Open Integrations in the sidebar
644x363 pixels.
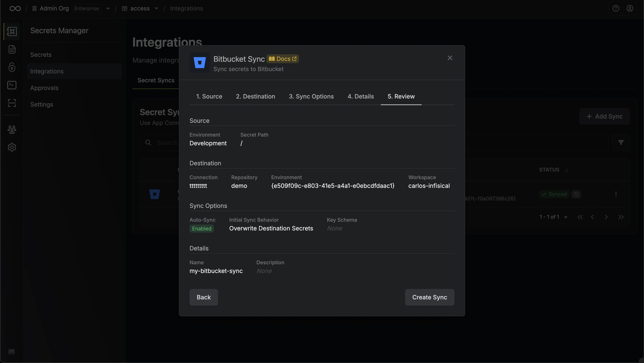click(x=74, y=71)
